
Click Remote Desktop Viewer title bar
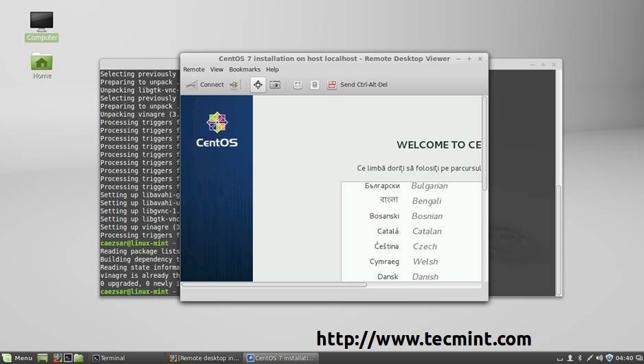tap(334, 58)
